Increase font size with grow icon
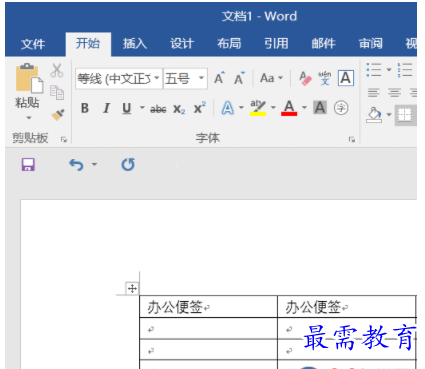This screenshot has height=369, width=425. [219, 78]
